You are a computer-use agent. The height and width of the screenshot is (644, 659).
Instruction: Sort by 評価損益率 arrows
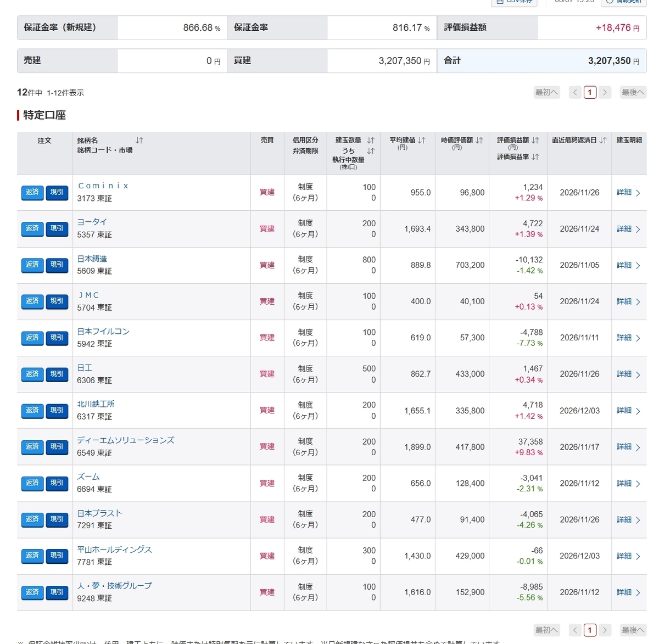point(535,157)
